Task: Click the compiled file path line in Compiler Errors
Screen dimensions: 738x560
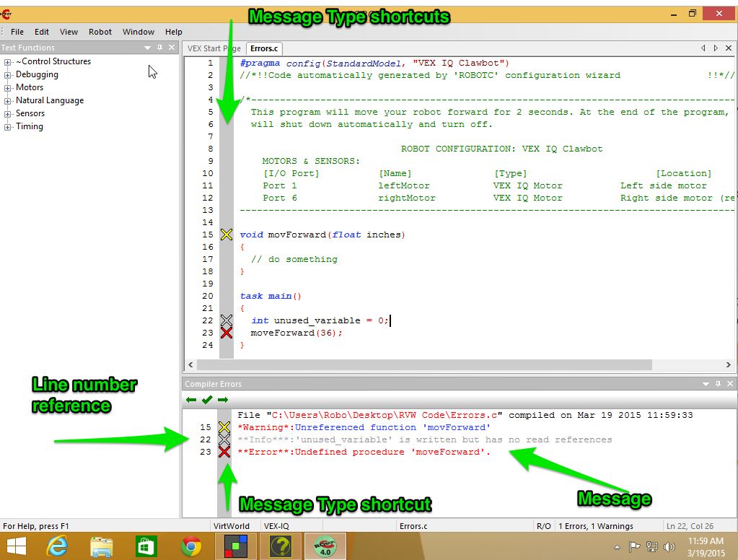Action: pos(465,415)
